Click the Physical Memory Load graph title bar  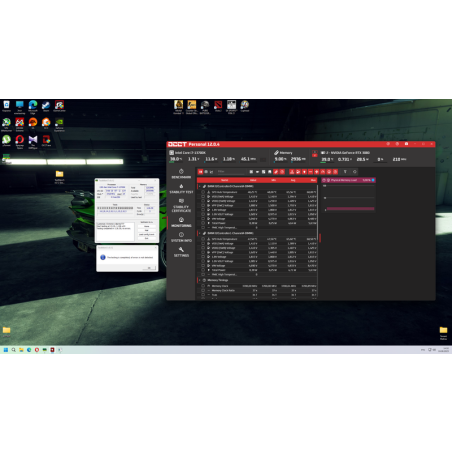click(x=348, y=180)
